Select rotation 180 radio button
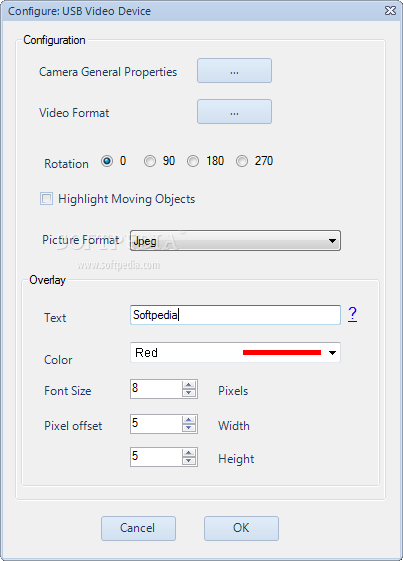Image resolution: width=403 pixels, height=561 pixels. click(x=193, y=161)
